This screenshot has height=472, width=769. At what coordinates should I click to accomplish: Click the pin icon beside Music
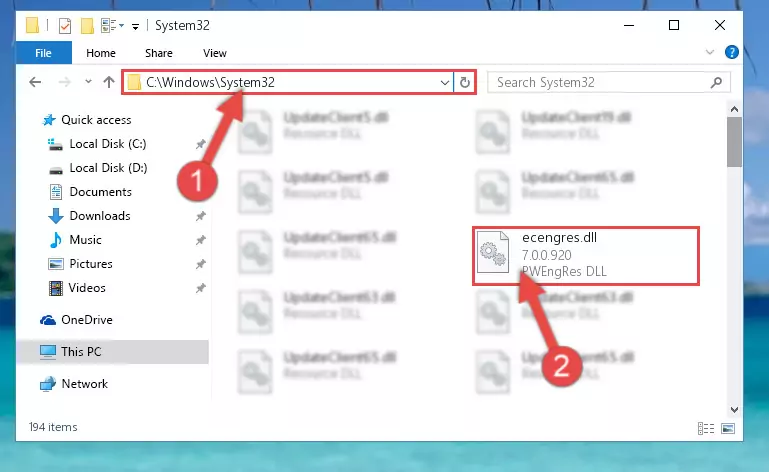(x=201, y=240)
